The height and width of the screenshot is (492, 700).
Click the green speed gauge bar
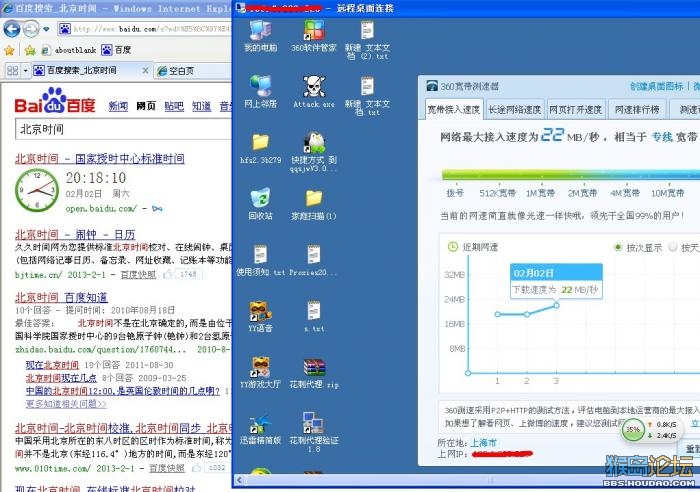571,175
